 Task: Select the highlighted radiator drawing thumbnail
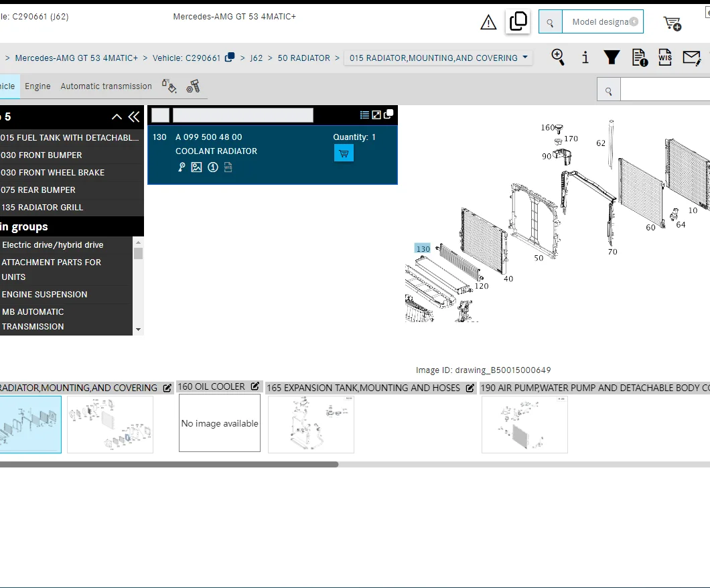point(30,425)
